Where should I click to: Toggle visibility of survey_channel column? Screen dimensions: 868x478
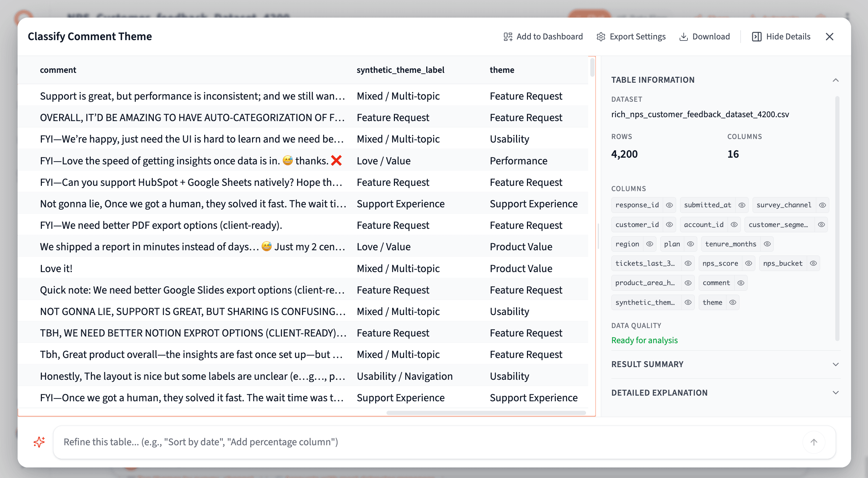823,205
